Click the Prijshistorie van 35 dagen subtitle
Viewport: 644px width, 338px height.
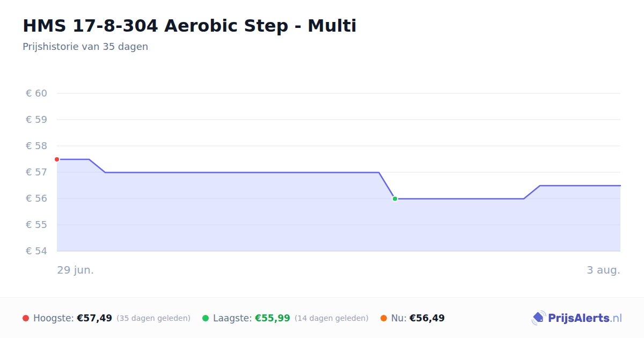click(85, 47)
